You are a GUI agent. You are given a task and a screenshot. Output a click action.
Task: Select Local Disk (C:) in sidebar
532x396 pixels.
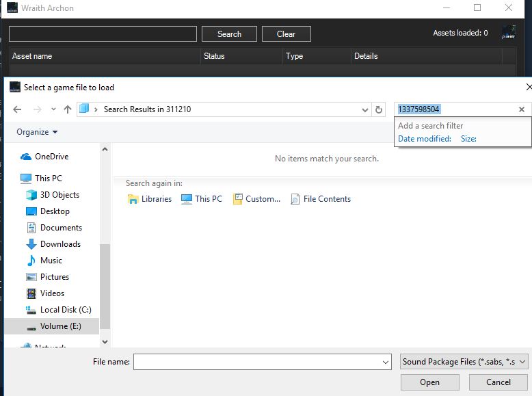59,310
